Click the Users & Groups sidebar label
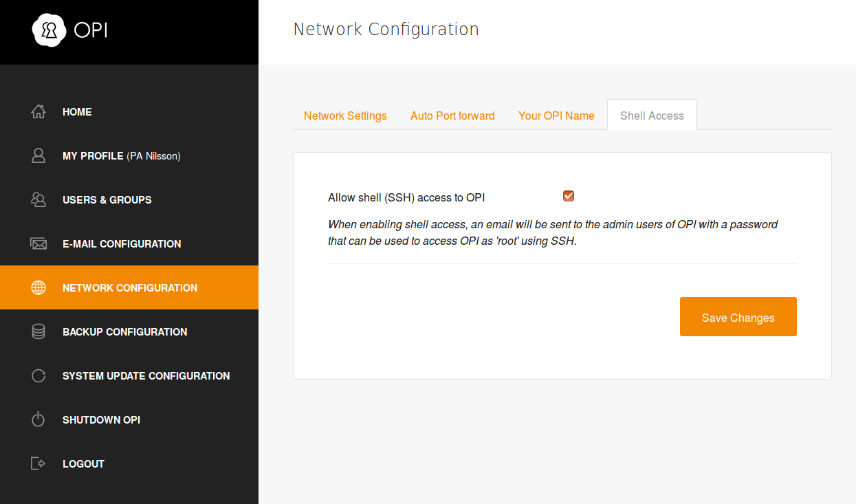856x504 pixels. click(x=107, y=199)
